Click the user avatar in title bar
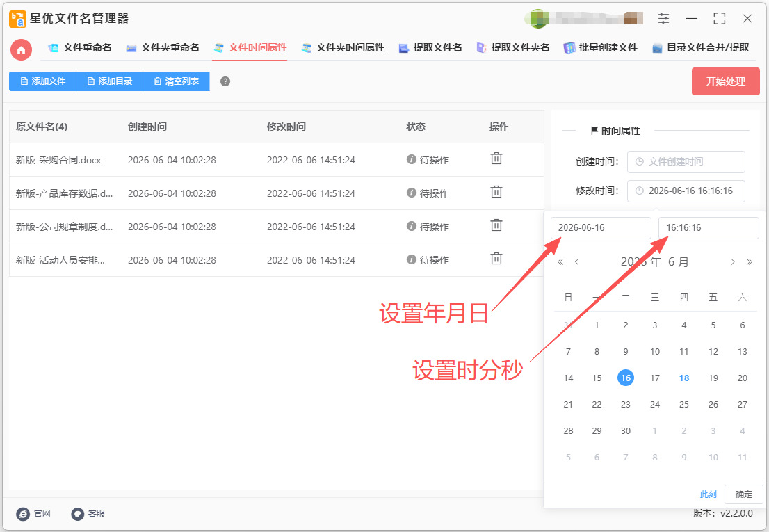The width and height of the screenshot is (769, 532). point(538,19)
